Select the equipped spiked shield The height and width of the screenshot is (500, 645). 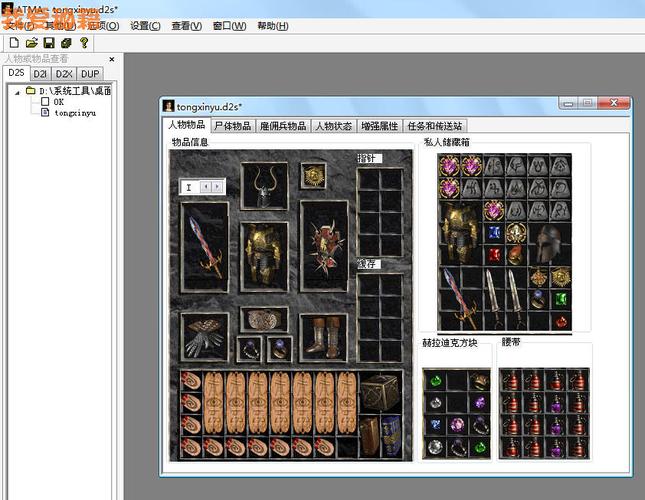pos(324,246)
